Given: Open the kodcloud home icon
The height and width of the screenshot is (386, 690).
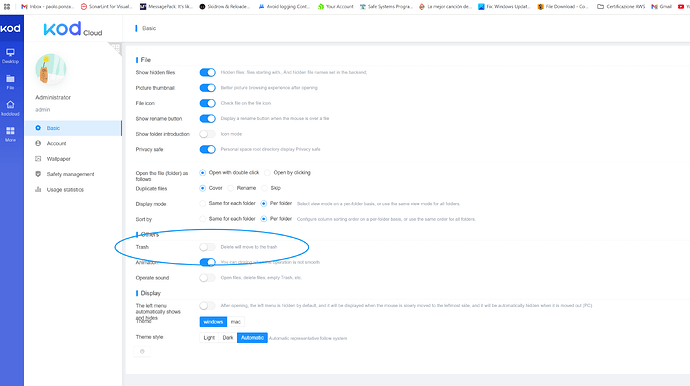Looking at the screenshot, I should pos(10,108).
